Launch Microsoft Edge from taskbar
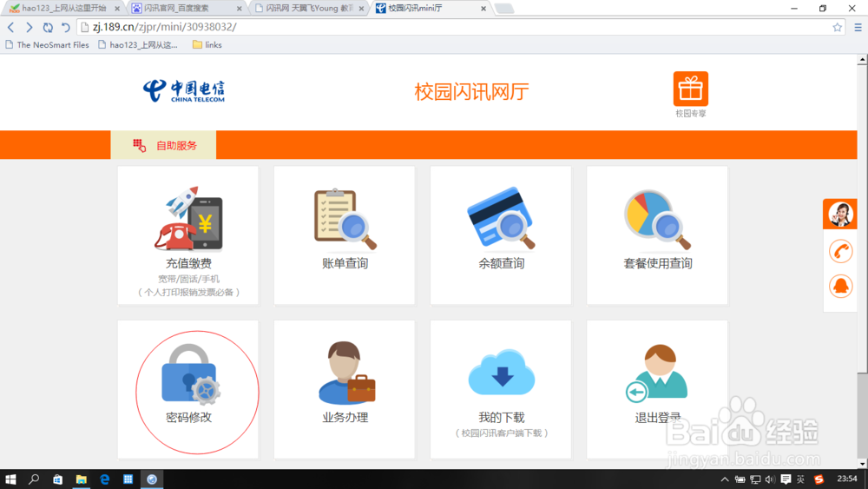 coord(105,479)
